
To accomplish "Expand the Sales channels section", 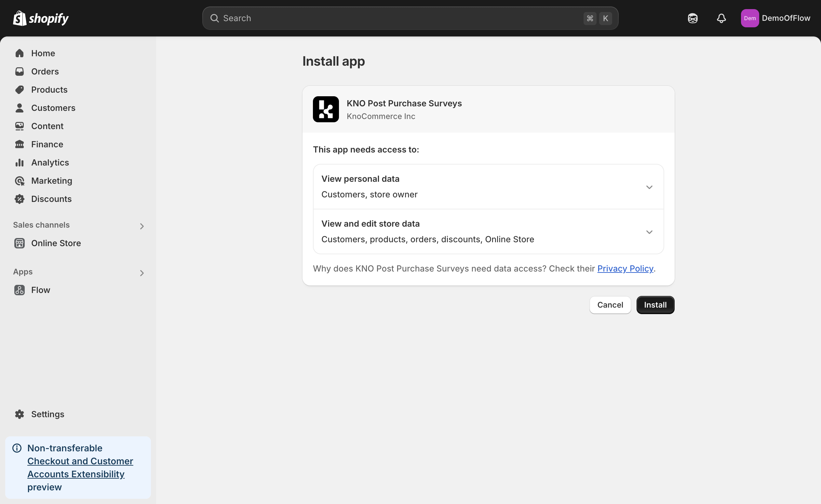I will click(x=142, y=226).
